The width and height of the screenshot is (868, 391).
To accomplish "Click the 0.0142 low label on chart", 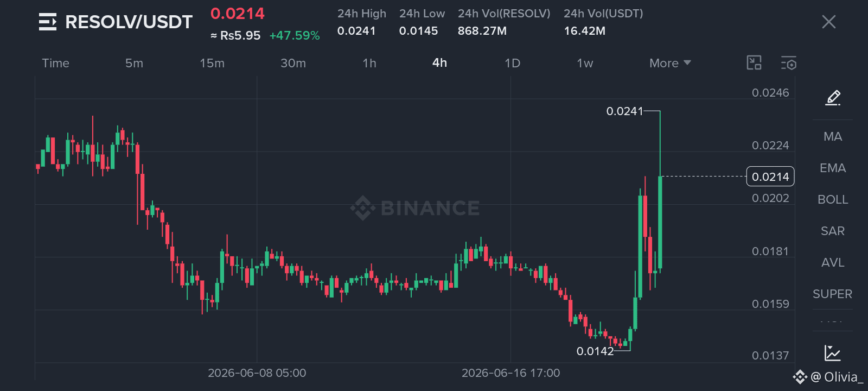I will pos(595,351).
